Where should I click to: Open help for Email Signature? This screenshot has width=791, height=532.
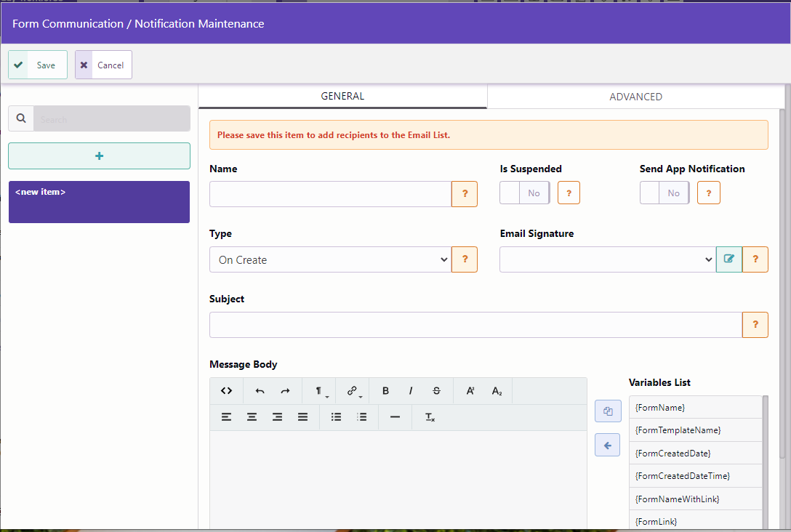pyautogui.click(x=755, y=259)
